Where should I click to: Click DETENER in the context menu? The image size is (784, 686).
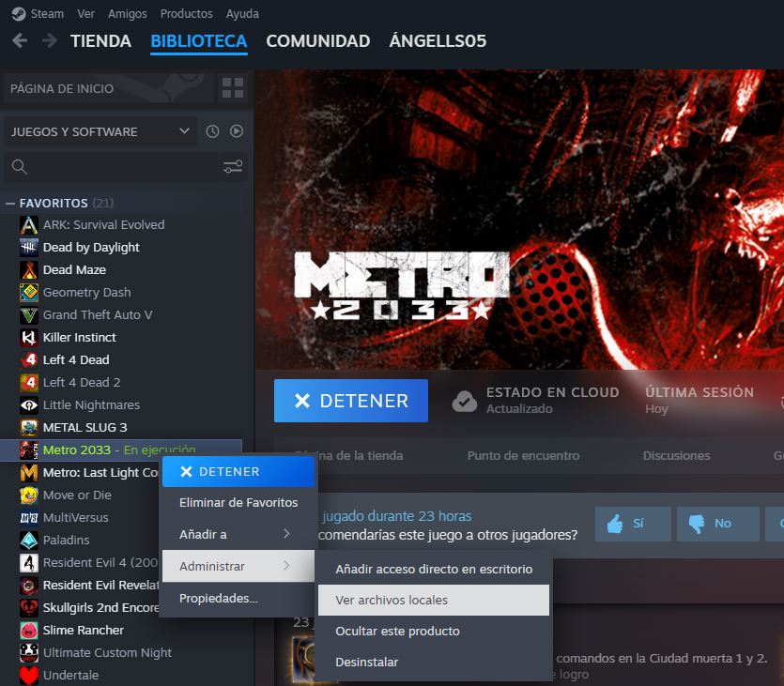click(238, 472)
